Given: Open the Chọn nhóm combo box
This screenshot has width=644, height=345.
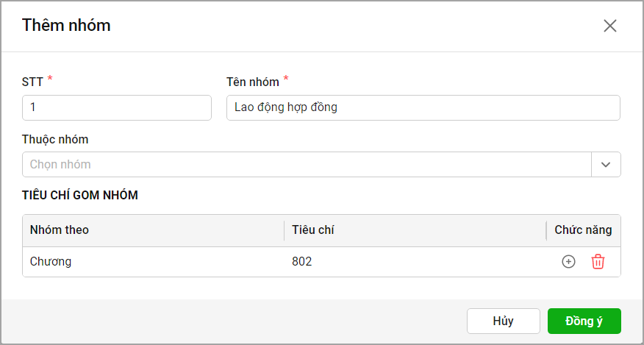Looking at the screenshot, I should click(307, 165).
